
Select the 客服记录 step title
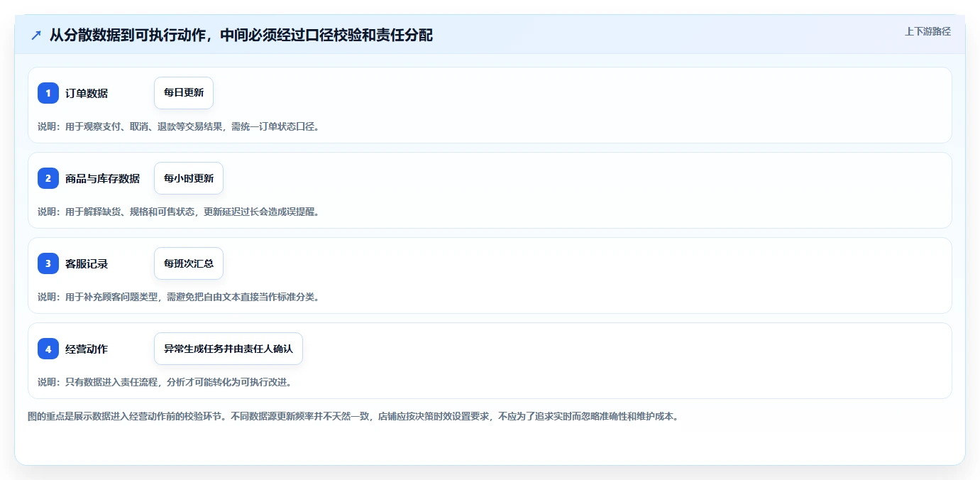[87, 263]
